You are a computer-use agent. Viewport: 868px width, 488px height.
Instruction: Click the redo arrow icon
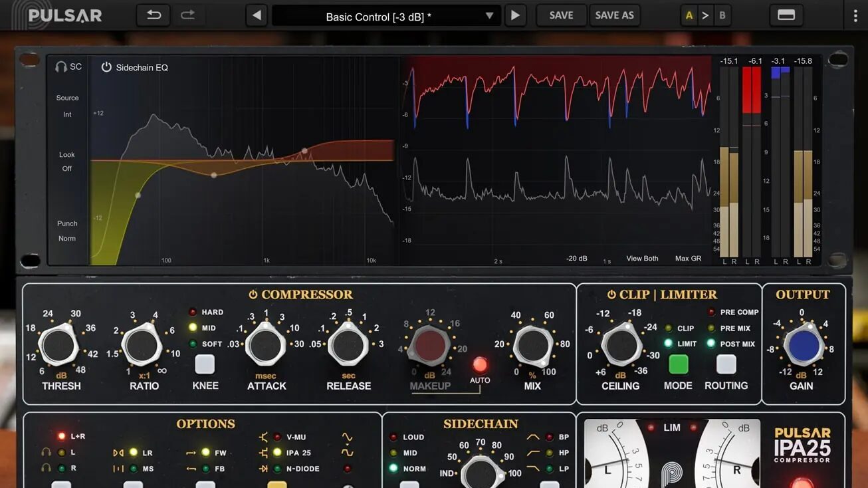click(188, 15)
